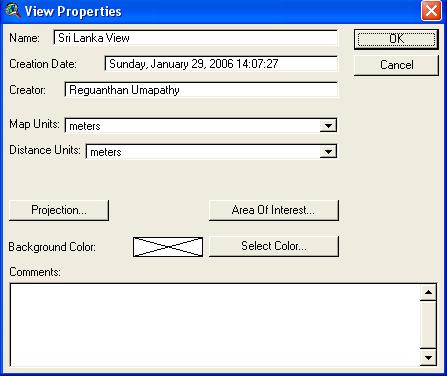
Task: Confirm settings with the OK button
Action: (x=396, y=39)
